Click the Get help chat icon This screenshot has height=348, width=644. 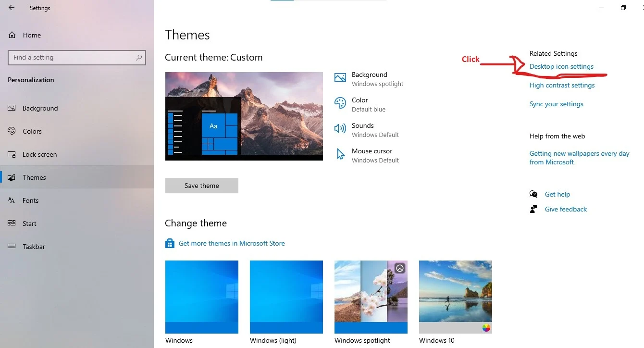[533, 194]
